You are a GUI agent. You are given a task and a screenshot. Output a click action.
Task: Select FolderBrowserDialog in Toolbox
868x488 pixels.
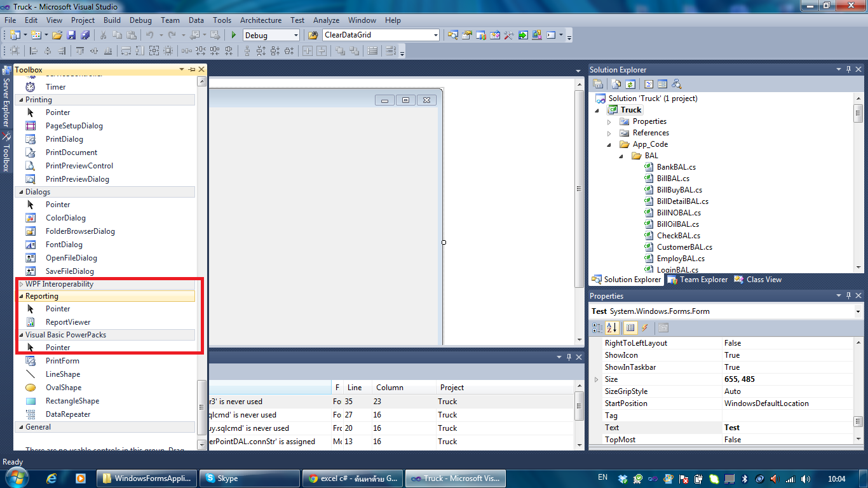[80, 231]
